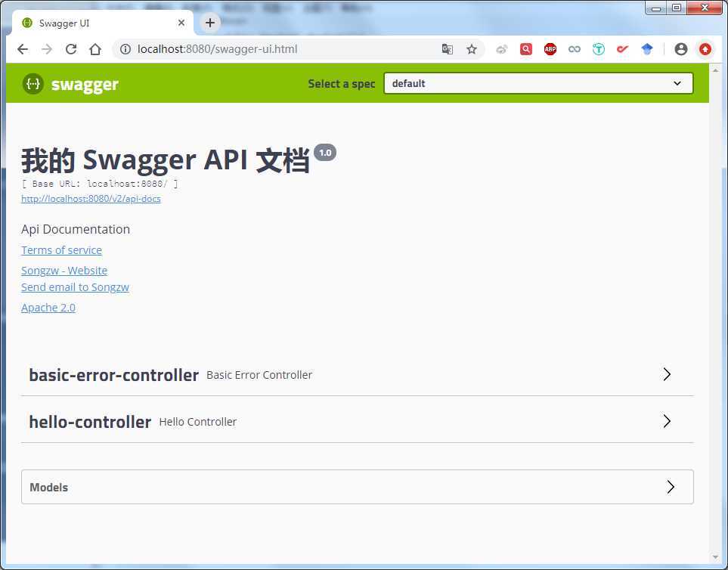This screenshot has width=728, height=570.
Task: Open the Select a spec dropdown
Action: coord(538,84)
